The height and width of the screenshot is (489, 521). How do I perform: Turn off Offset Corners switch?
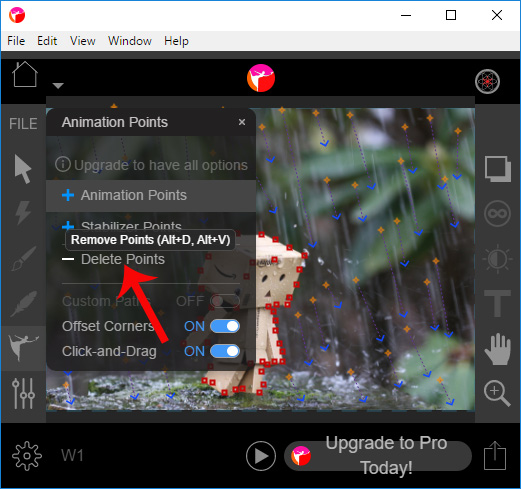(225, 326)
